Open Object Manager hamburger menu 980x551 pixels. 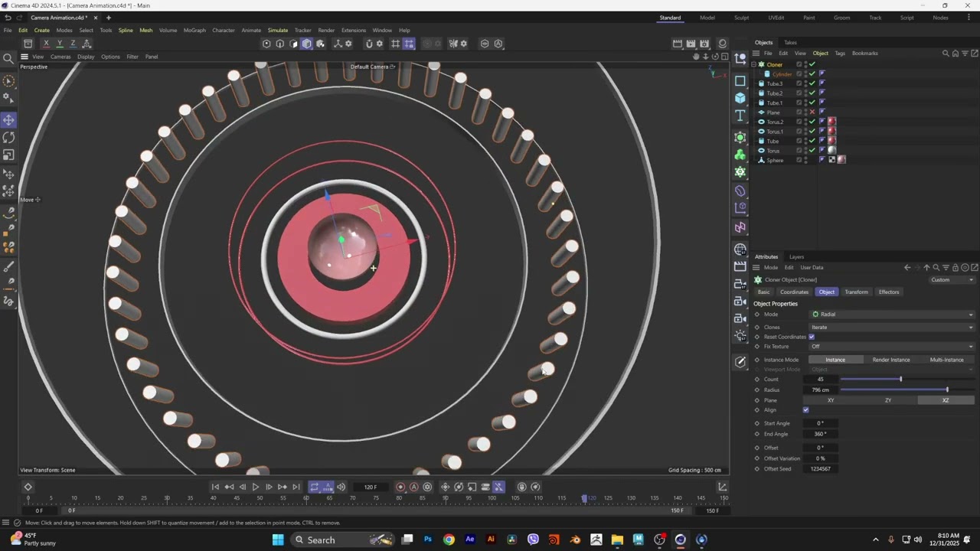point(756,54)
